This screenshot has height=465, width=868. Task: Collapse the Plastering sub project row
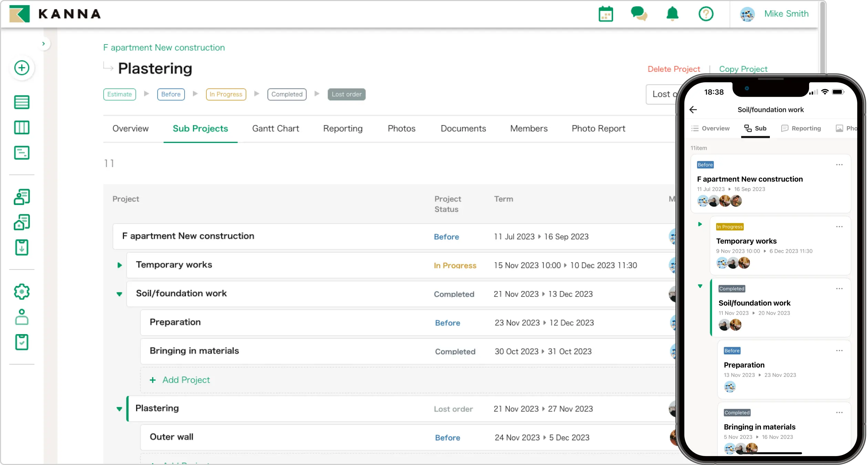coord(120,409)
